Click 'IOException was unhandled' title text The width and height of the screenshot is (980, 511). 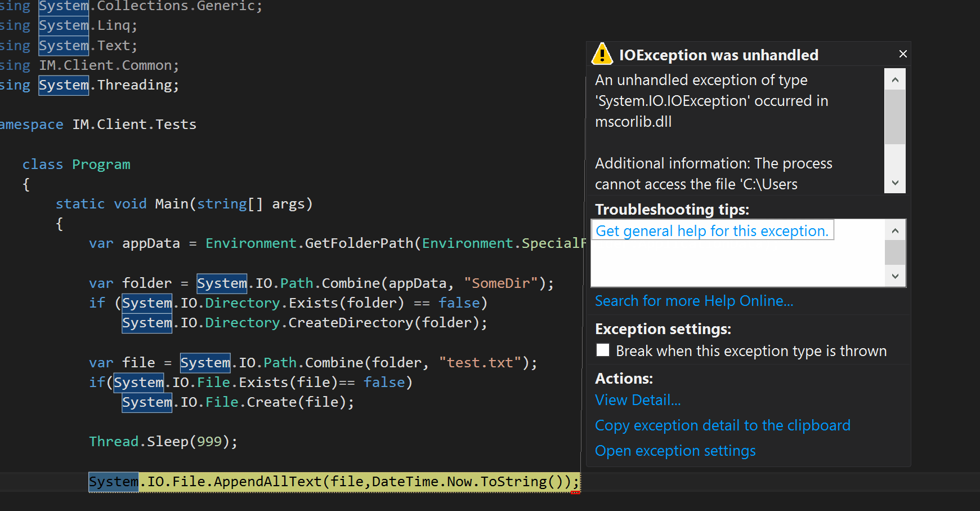pos(719,55)
